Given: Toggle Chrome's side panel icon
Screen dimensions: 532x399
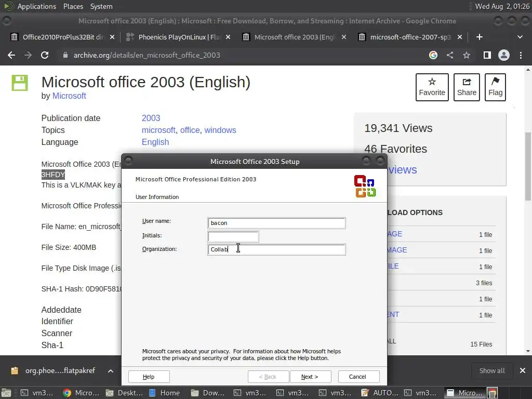Looking at the screenshot, I should (x=487, y=55).
